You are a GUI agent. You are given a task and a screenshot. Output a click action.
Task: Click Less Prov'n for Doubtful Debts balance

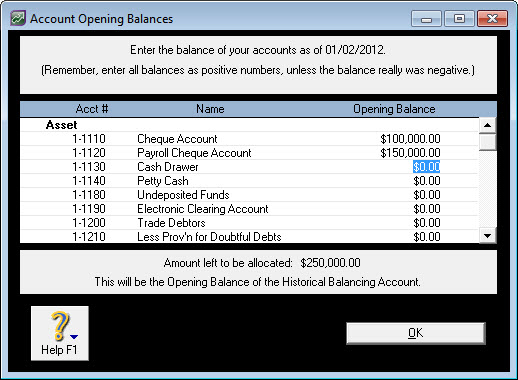point(427,237)
